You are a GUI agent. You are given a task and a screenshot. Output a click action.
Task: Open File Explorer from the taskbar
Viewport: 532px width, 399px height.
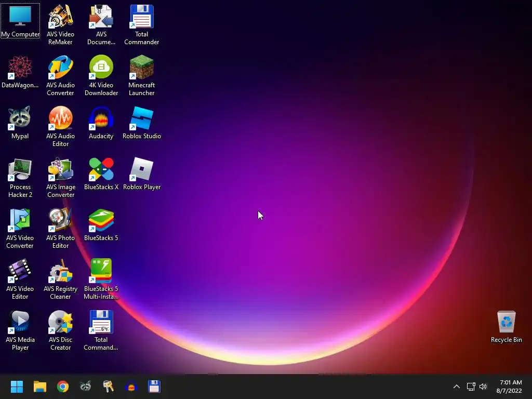point(39,387)
